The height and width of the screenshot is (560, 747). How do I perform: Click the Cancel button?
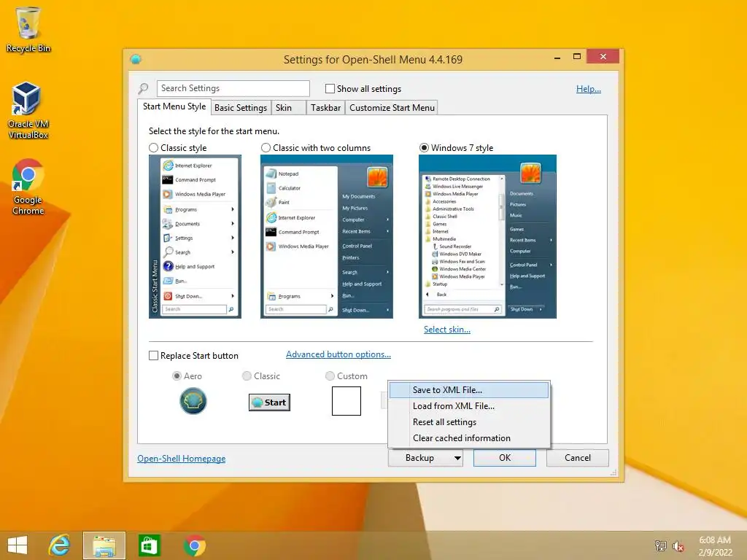[578, 458]
